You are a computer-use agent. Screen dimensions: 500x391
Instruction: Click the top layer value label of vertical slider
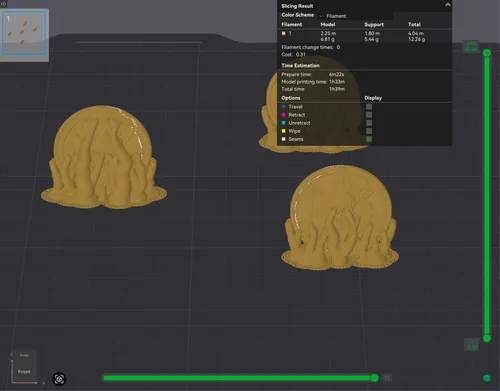[471, 46]
